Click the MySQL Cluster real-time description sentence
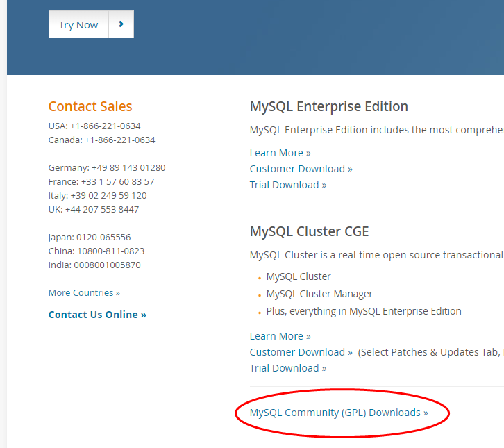 pos(377,255)
